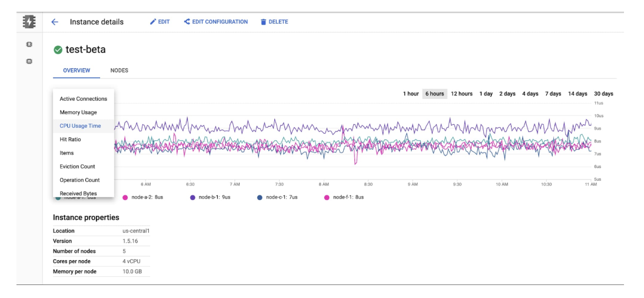Click the purple node-b-1 legend dot

192,197
